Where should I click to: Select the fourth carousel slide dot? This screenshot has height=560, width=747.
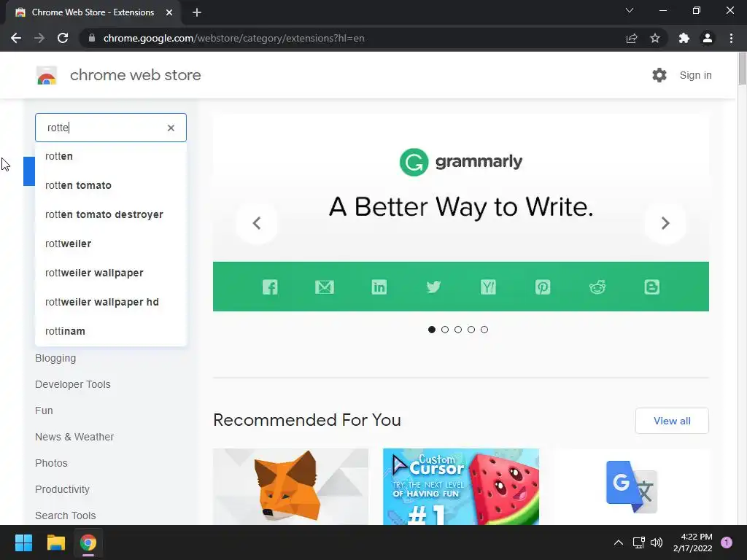coord(471,330)
